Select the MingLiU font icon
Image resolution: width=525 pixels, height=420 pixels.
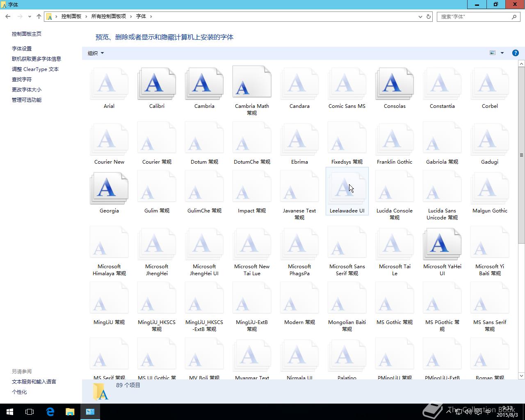109,299
